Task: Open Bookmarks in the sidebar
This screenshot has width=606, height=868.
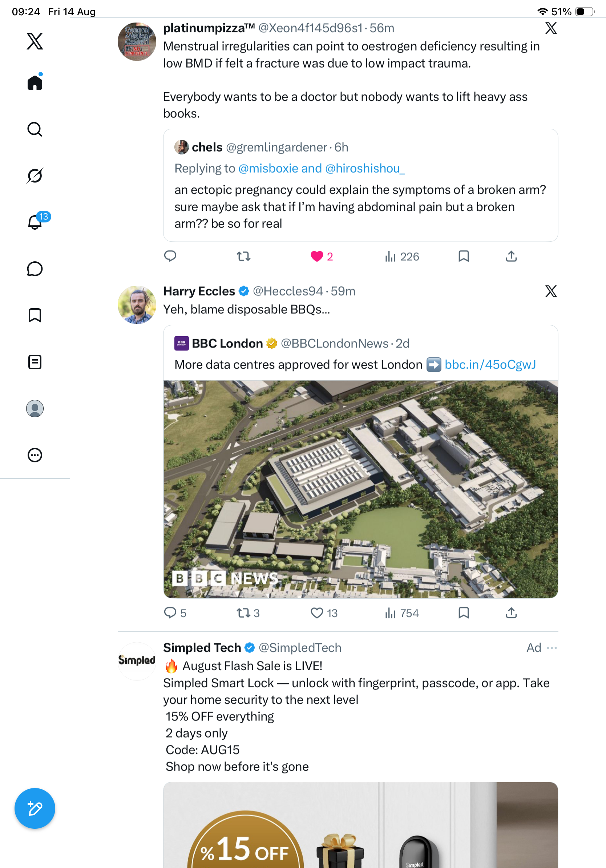Action: click(x=35, y=315)
